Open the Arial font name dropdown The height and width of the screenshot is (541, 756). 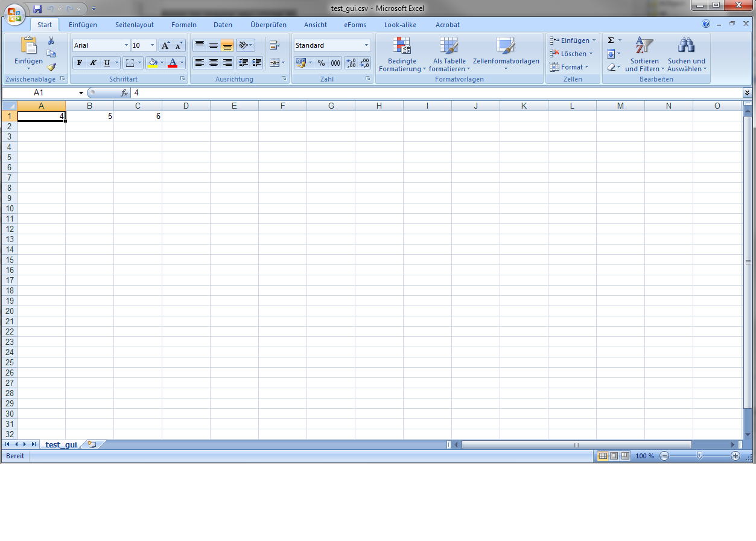tap(126, 45)
